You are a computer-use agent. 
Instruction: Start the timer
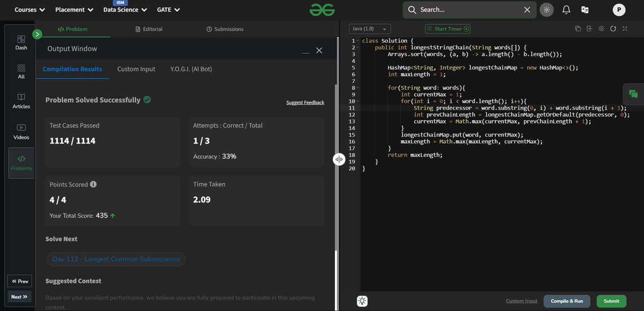(x=448, y=29)
